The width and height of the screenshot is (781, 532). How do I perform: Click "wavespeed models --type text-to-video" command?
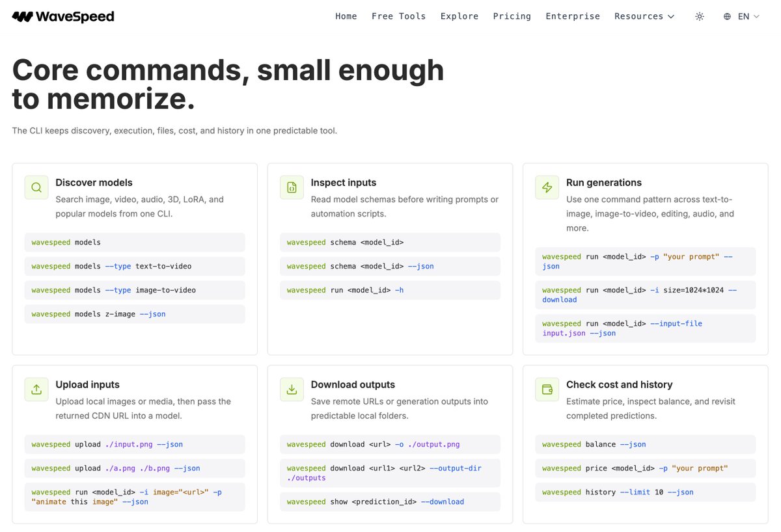pos(135,266)
